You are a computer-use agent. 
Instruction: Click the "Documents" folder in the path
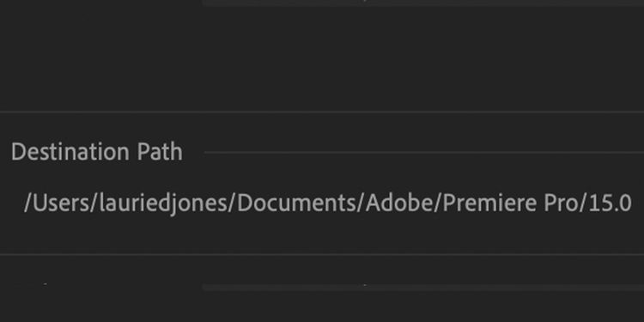[296, 204]
